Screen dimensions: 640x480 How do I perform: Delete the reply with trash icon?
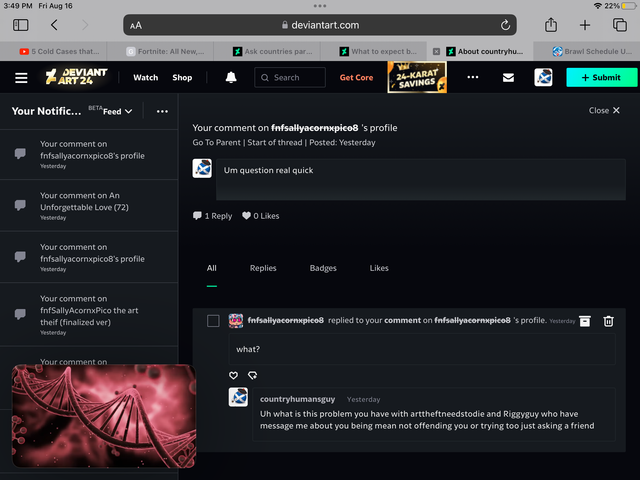[609, 321]
